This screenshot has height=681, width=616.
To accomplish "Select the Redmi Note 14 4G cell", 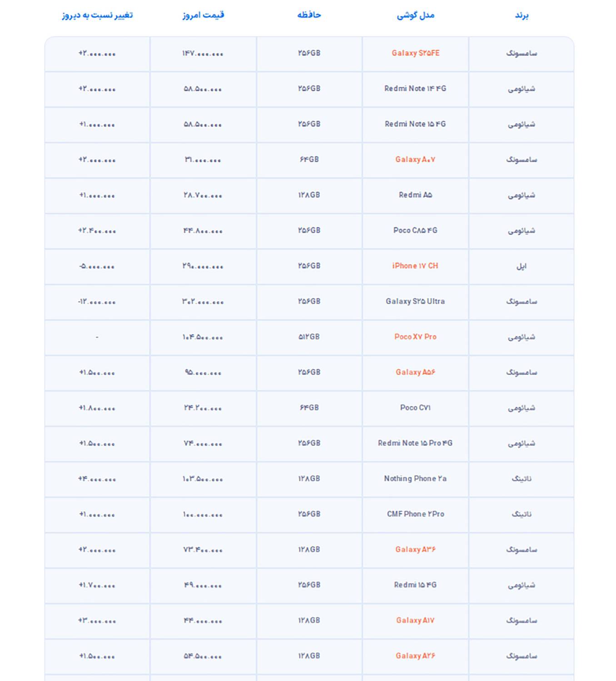I will 415,89.
